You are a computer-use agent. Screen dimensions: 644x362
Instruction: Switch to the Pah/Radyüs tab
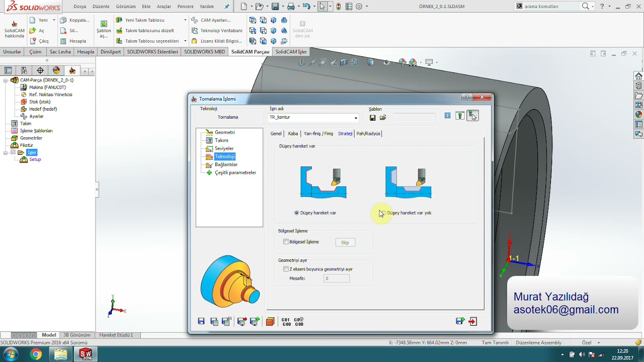(368, 134)
